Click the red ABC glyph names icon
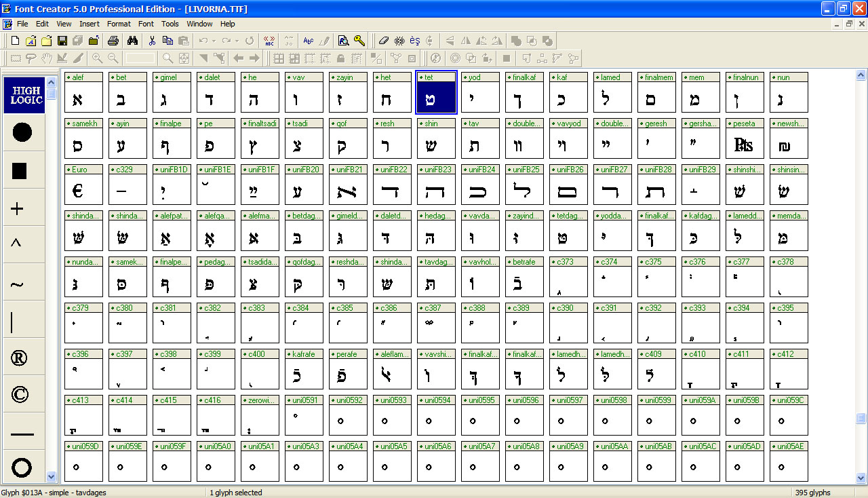 [269, 41]
